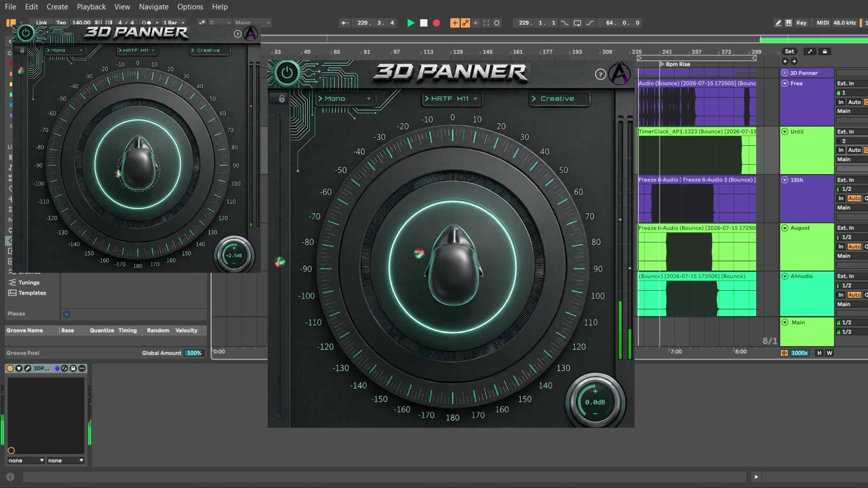The image size is (868, 488).
Task: Open first none dropdown below device
Action: point(26,460)
